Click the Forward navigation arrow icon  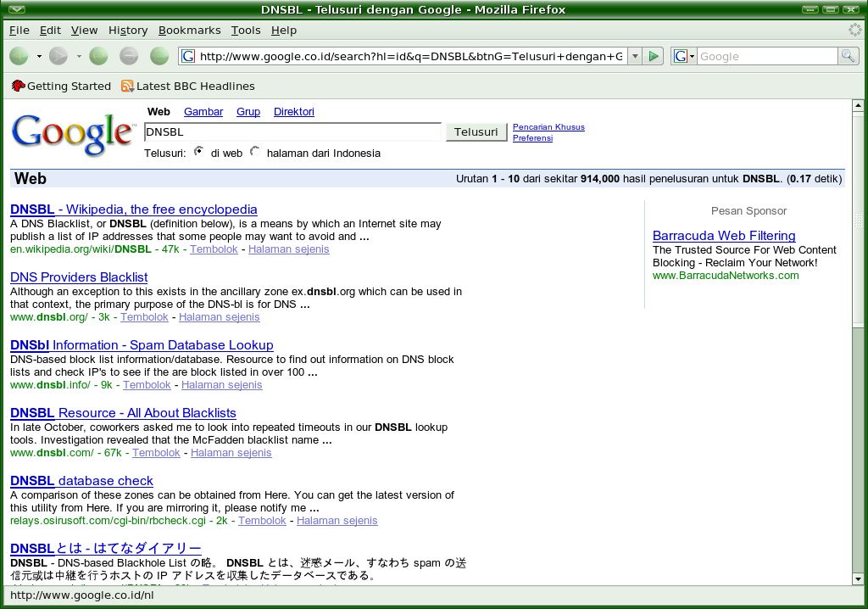click(58, 56)
